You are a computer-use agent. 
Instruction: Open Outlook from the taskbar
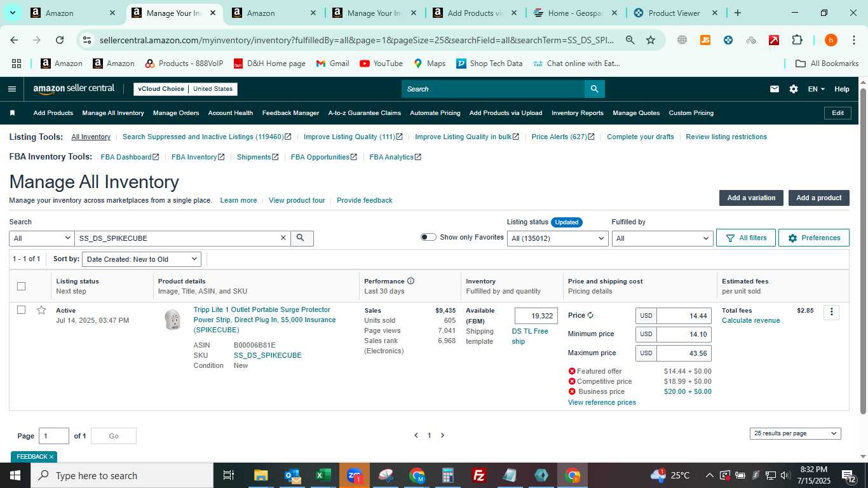pyautogui.click(x=292, y=475)
